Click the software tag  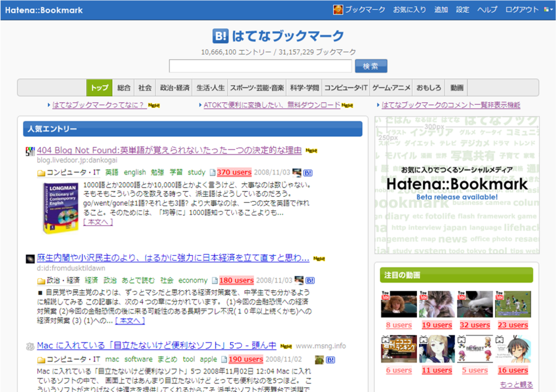coord(138,359)
